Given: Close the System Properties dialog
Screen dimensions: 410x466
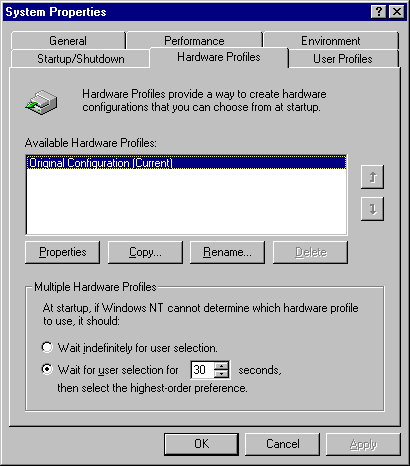Looking at the screenshot, I should click(397, 12).
